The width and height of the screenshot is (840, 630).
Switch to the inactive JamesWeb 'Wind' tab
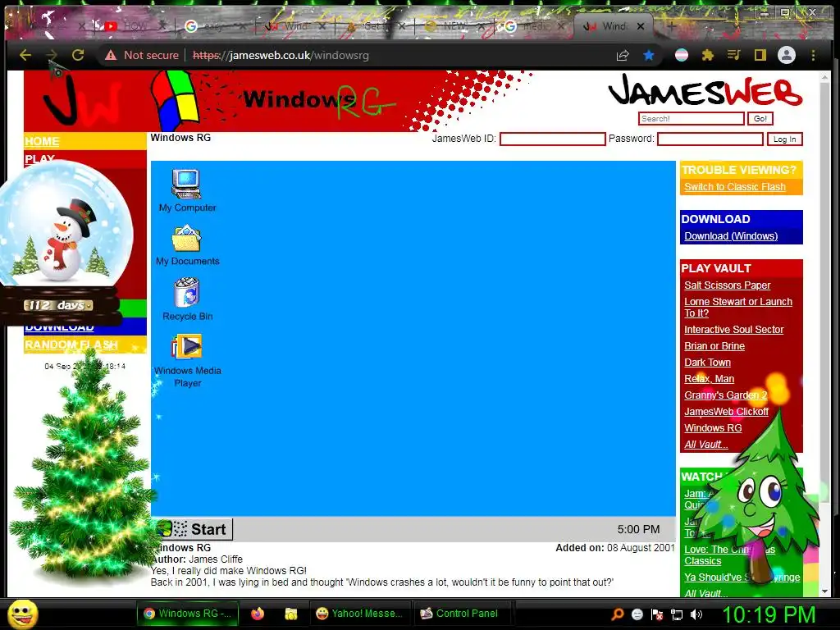295,25
